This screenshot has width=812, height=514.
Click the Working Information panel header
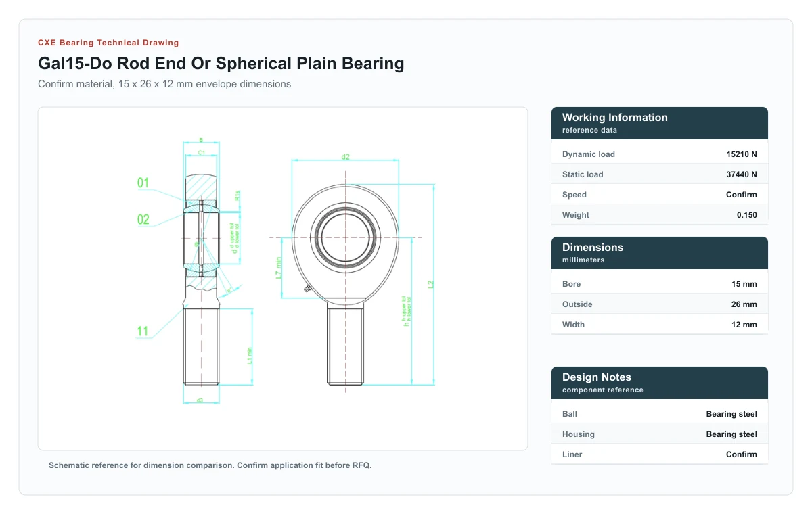coord(660,122)
